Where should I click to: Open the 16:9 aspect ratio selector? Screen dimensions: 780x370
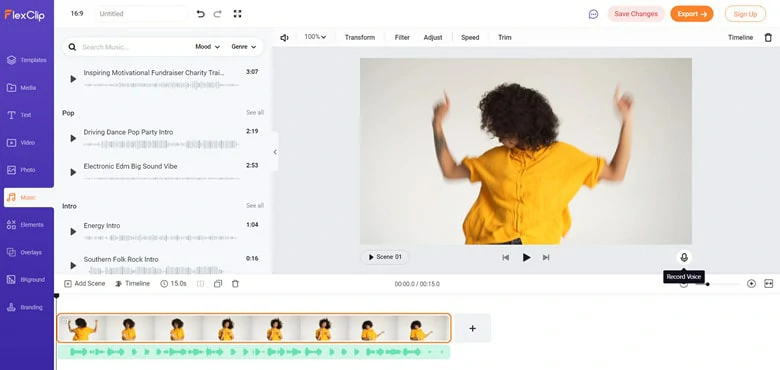(77, 14)
